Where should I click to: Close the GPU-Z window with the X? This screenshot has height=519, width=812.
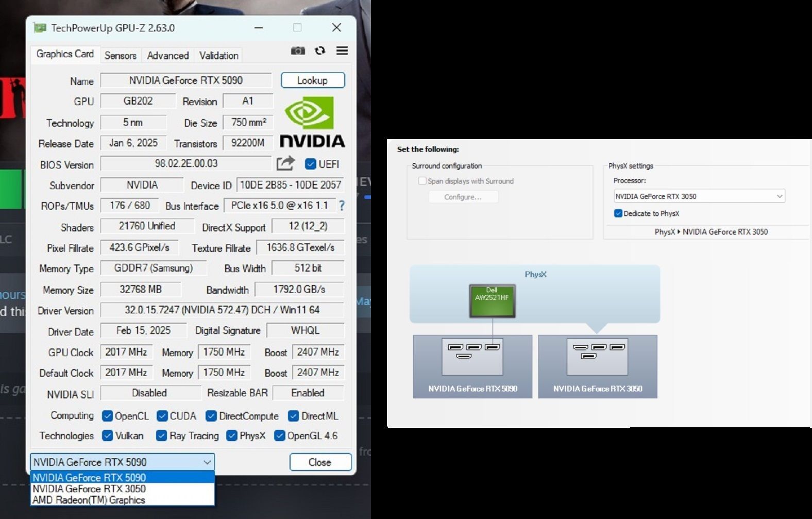pos(336,28)
